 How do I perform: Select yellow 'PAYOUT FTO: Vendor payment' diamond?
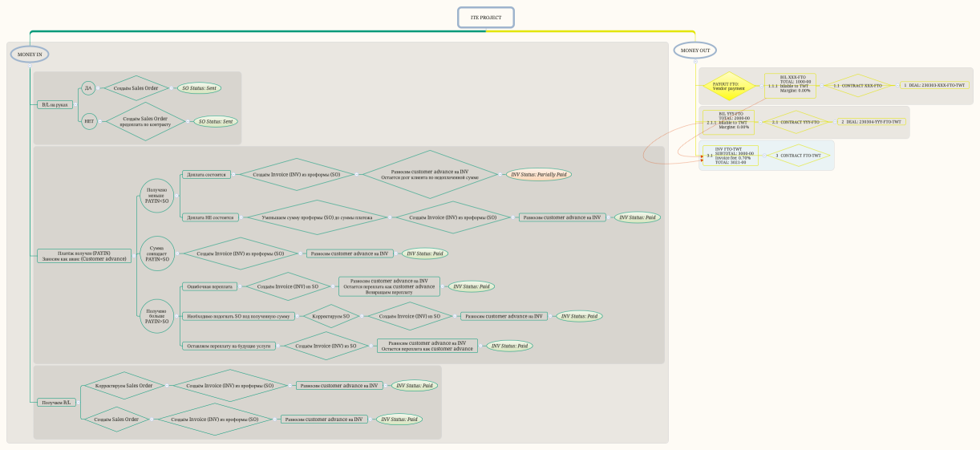click(x=729, y=85)
